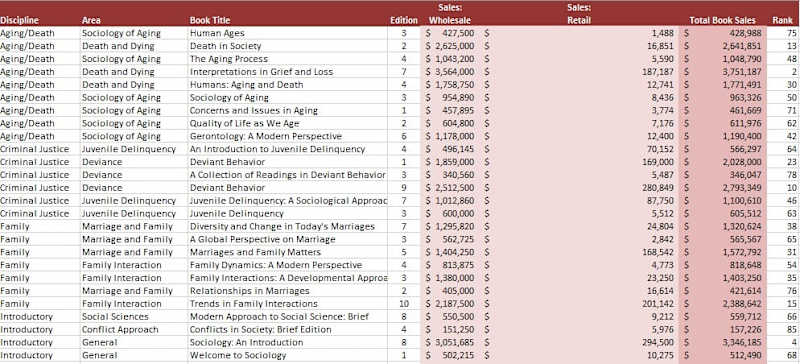This screenshot has width=800, height=364.
Task: Select 'Trends in Family Interactions' cell
Action: coord(287,304)
